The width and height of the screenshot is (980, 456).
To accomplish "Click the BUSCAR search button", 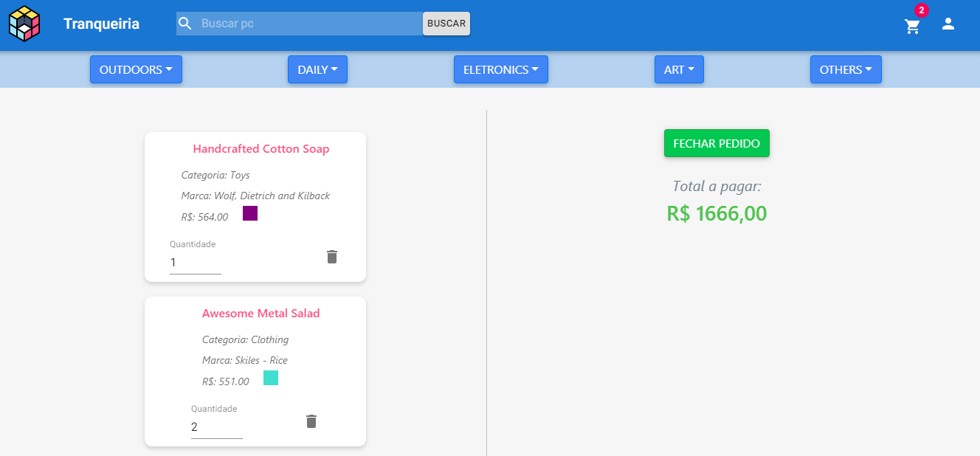I will 446,24.
